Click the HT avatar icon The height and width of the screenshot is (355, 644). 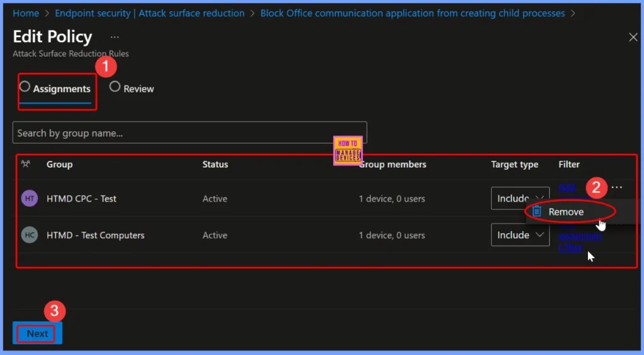tap(30, 199)
